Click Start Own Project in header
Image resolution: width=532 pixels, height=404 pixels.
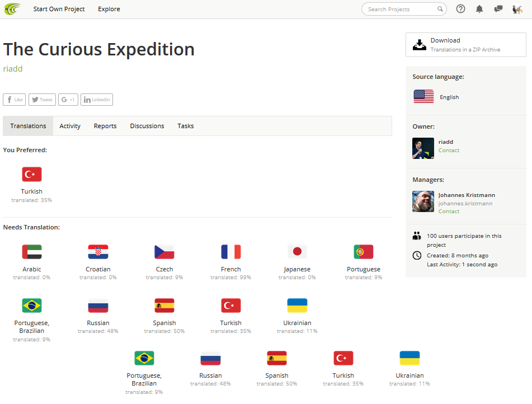click(59, 9)
